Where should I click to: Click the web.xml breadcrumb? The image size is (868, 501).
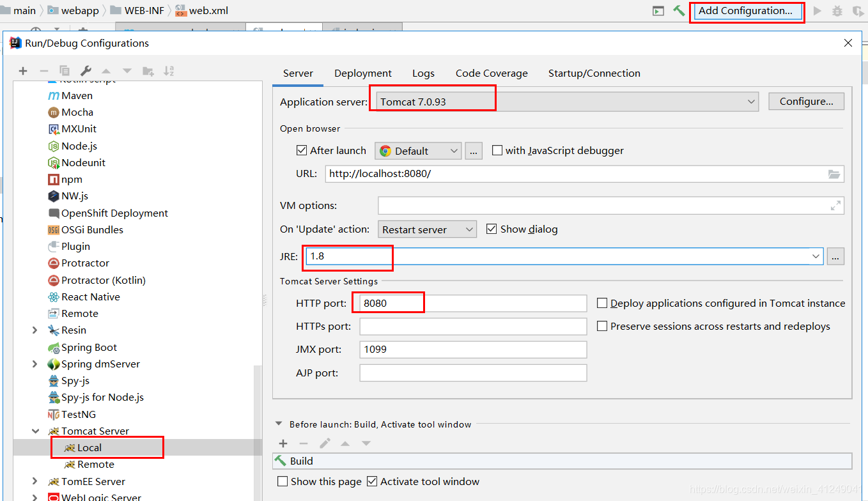pos(201,10)
